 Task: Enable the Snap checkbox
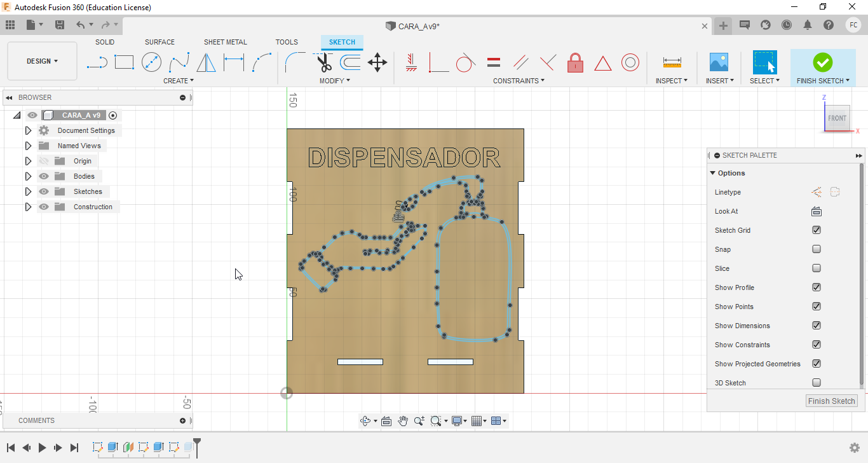(x=817, y=249)
